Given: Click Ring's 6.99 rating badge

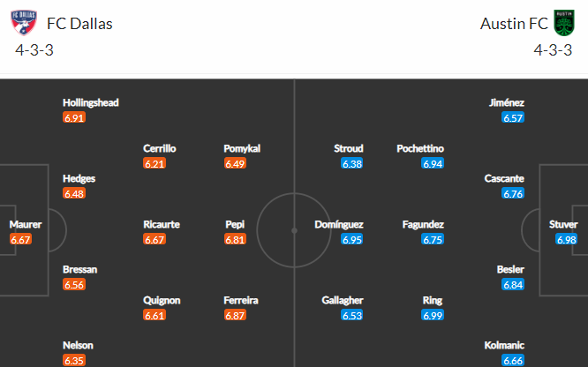Looking at the screenshot, I should point(433,315).
